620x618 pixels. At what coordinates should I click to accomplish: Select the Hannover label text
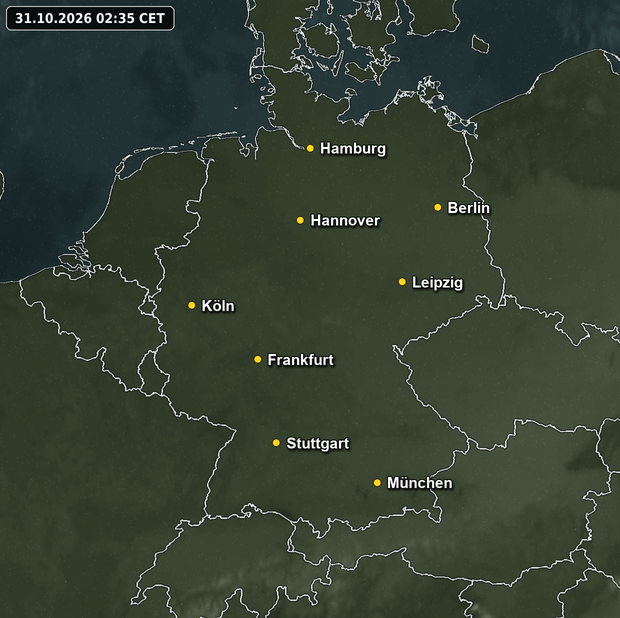(x=345, y=221)
